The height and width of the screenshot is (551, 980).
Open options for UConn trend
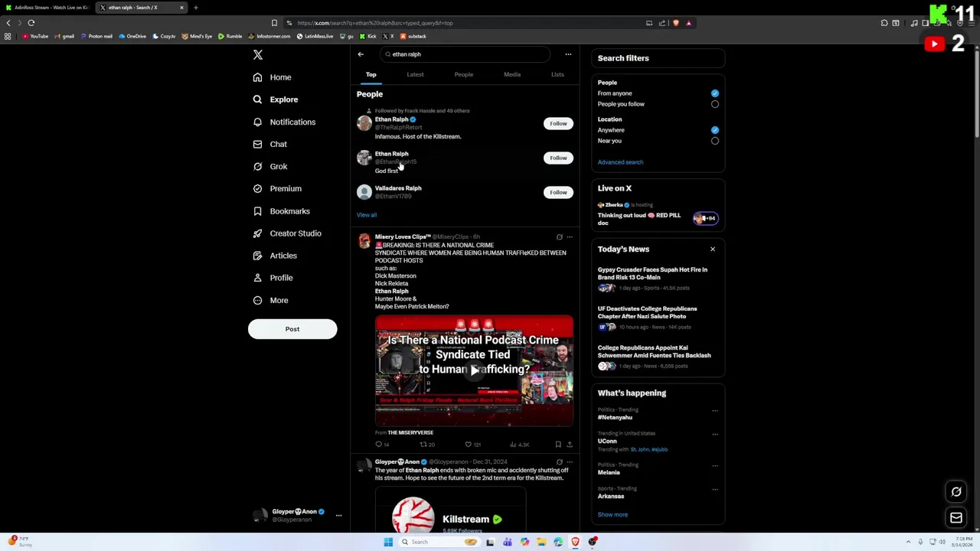pos(715,434)
